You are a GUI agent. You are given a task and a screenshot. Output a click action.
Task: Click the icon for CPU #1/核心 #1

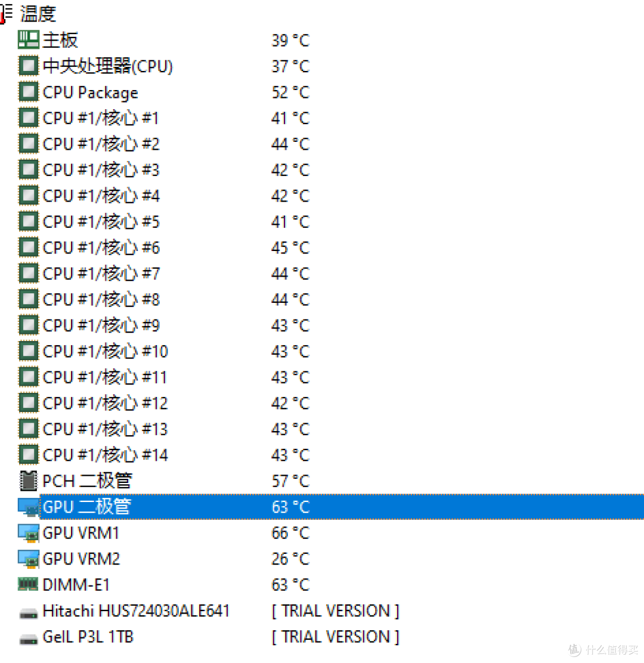pos(29,118)
